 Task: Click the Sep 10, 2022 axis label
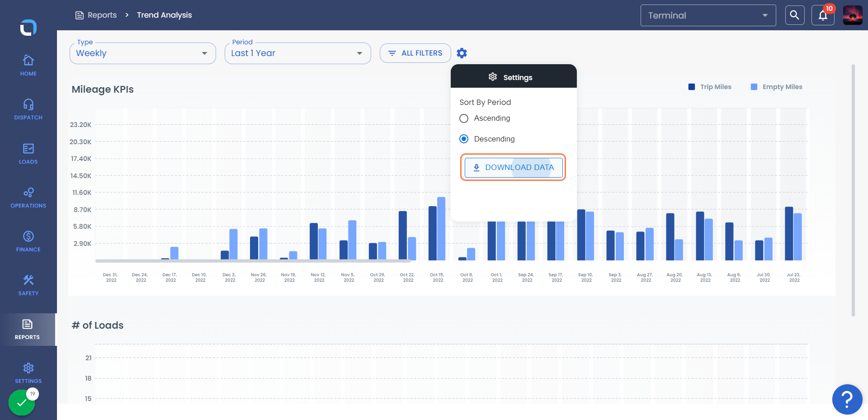pos(586,278)
